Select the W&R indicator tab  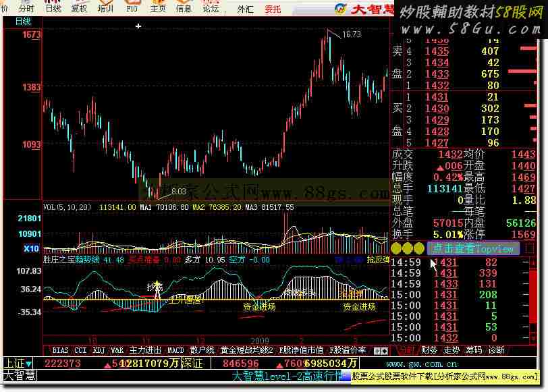[117, 350]
